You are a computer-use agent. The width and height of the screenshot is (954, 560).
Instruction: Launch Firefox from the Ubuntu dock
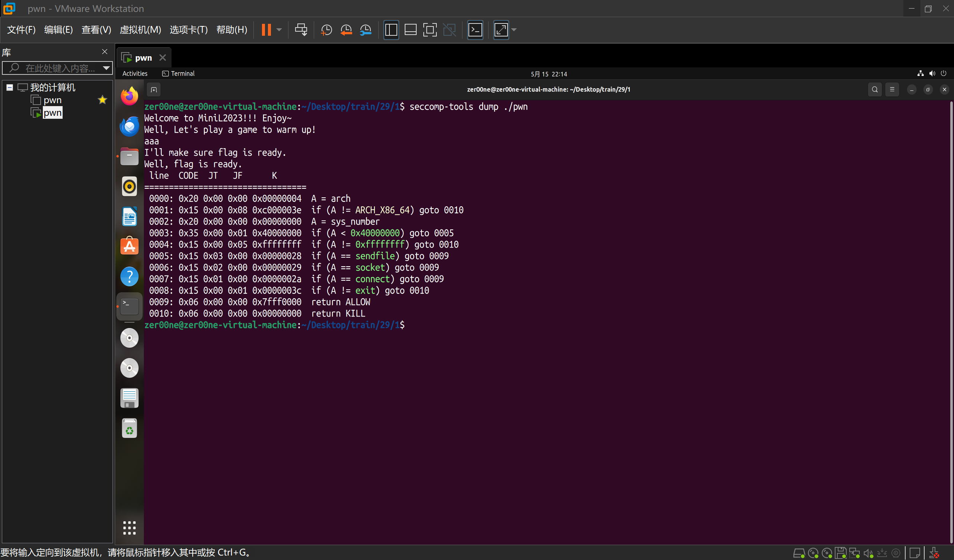[129, 96]
